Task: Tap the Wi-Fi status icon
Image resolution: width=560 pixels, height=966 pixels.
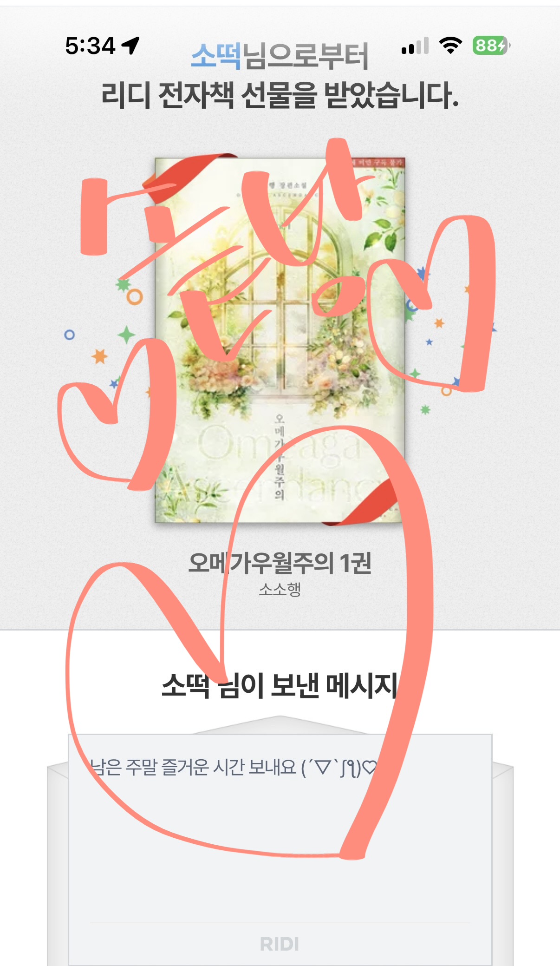Action: tap(450, 46)
